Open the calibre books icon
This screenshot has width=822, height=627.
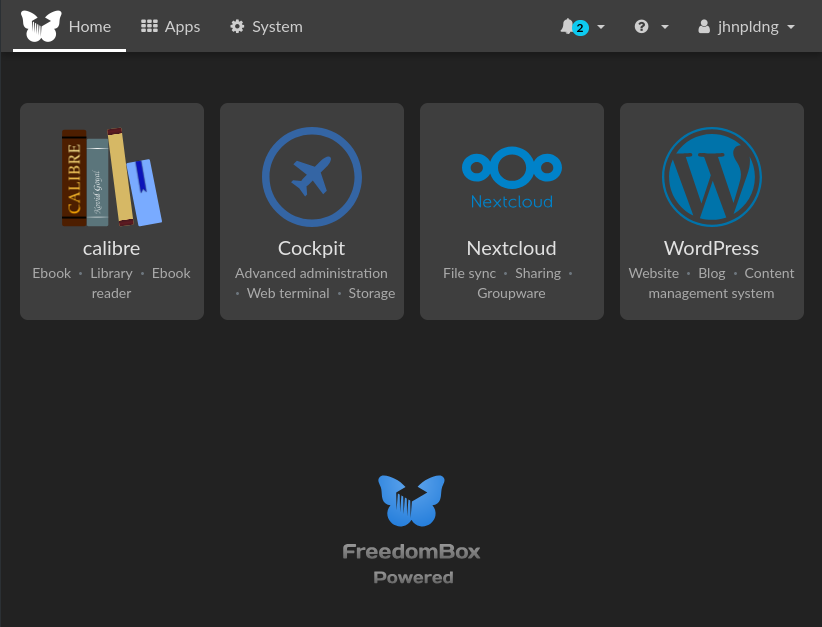click(x=112, y=177)
